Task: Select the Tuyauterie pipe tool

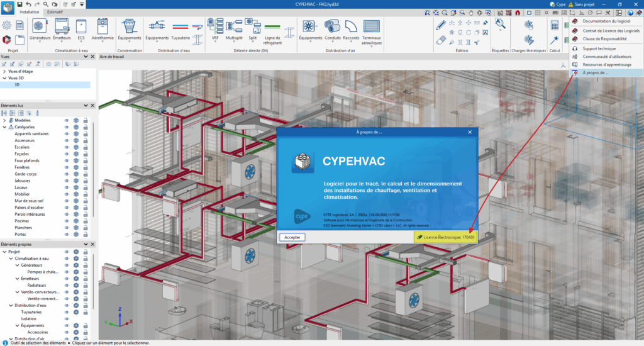Action: pos(180,26)
